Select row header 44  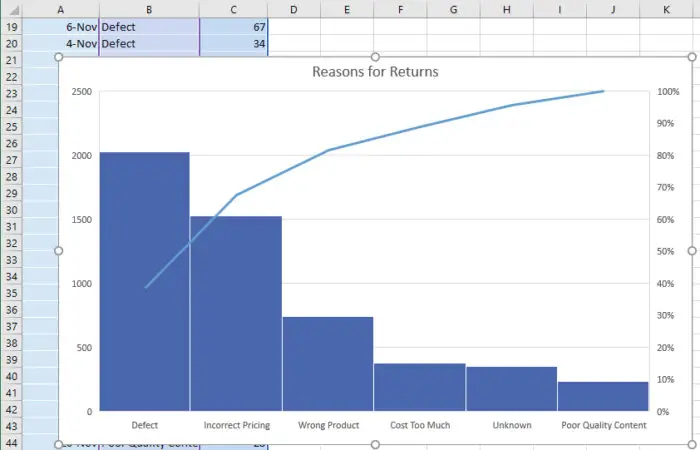tap(11, 443)
